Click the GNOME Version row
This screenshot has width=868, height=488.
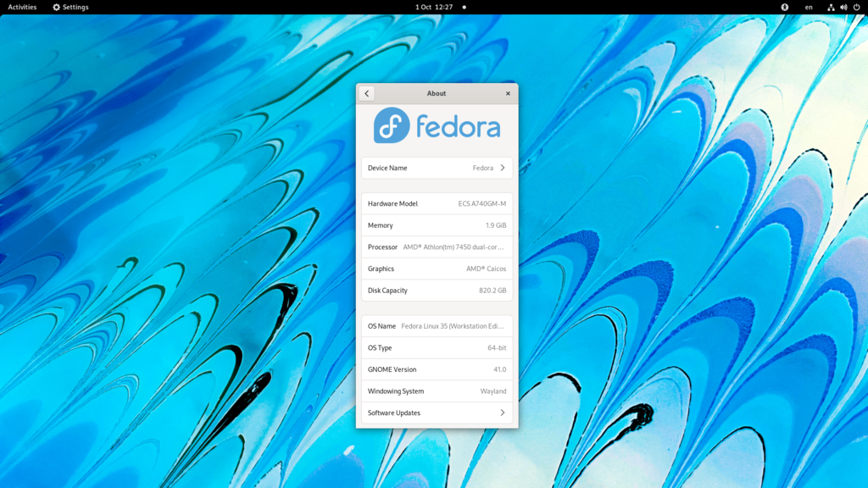click(x=437, y=369)
